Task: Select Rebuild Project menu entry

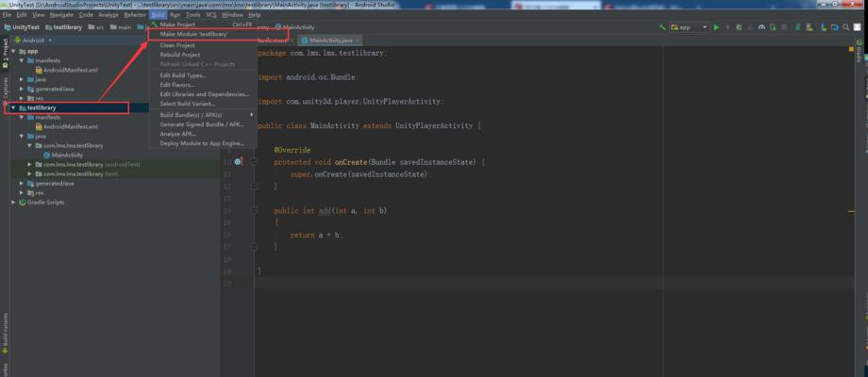Action: [203, 55]
